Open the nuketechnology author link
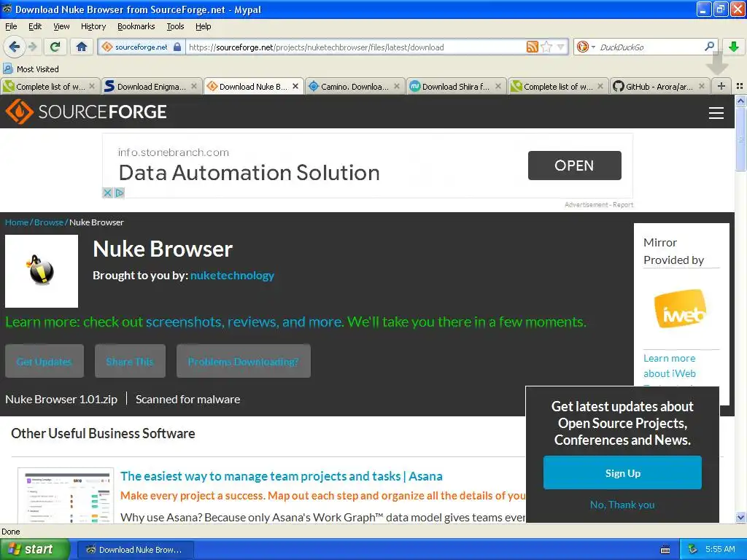 click(x=232, y=275)
